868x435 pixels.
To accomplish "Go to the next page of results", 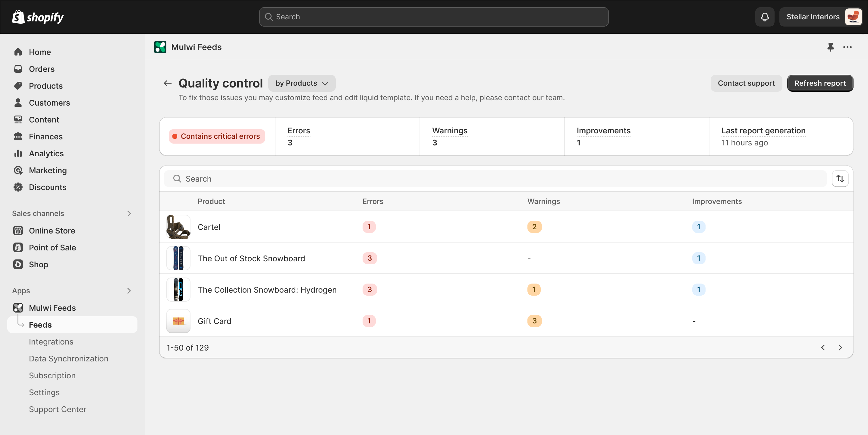I will pos(840,347).
